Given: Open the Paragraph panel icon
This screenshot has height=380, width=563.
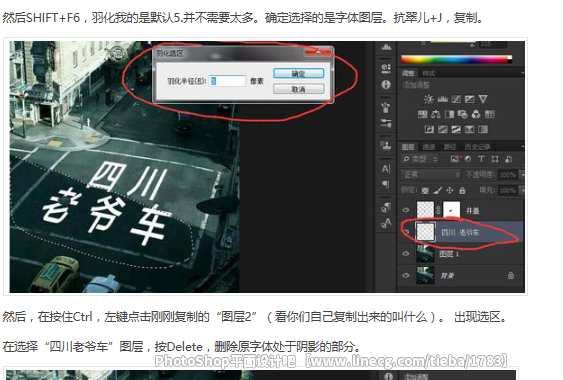Looking at the screenshot, I should point(386,184).
